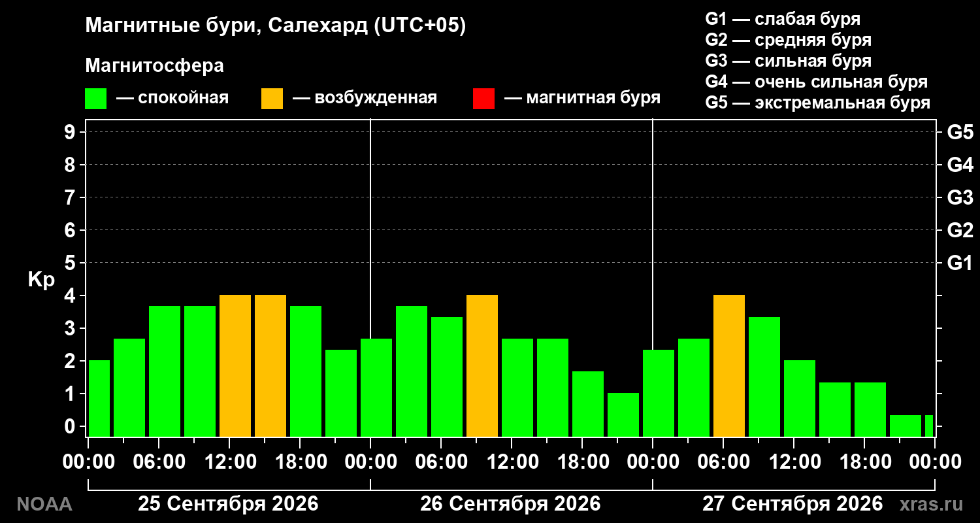Select the orange bar after 06:00 on 26 September
The height and width of the screenshot is (523, 980).
pos(482,365)
